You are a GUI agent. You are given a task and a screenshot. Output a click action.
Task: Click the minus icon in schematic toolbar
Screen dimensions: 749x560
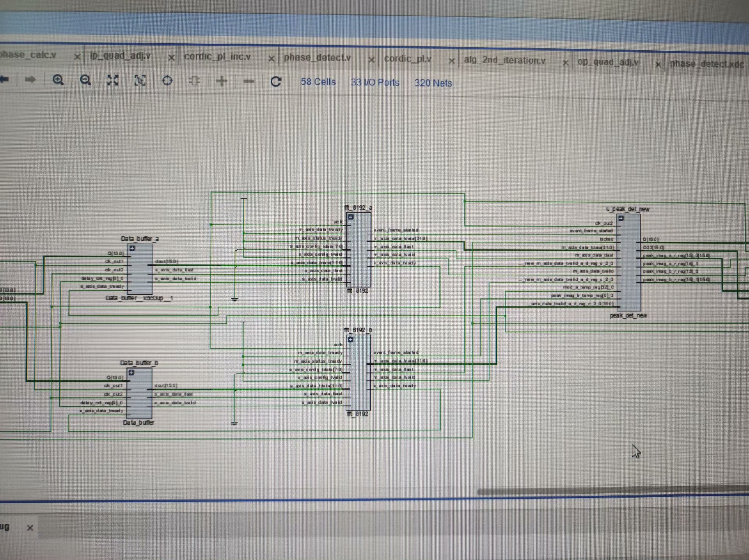click(x=248, y=82)
